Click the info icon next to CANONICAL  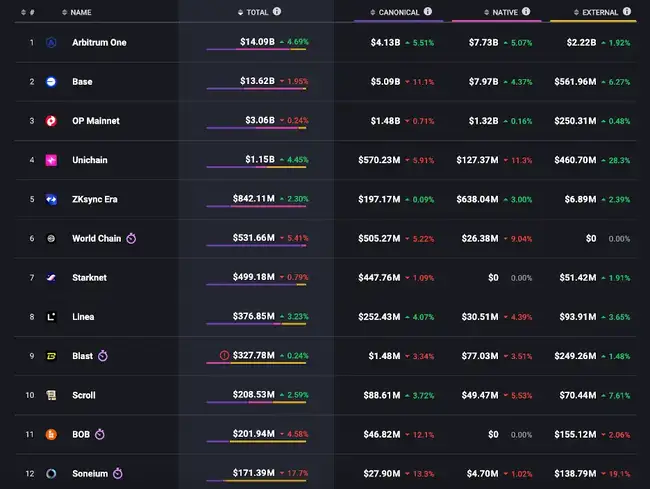[x=428, y=12]
